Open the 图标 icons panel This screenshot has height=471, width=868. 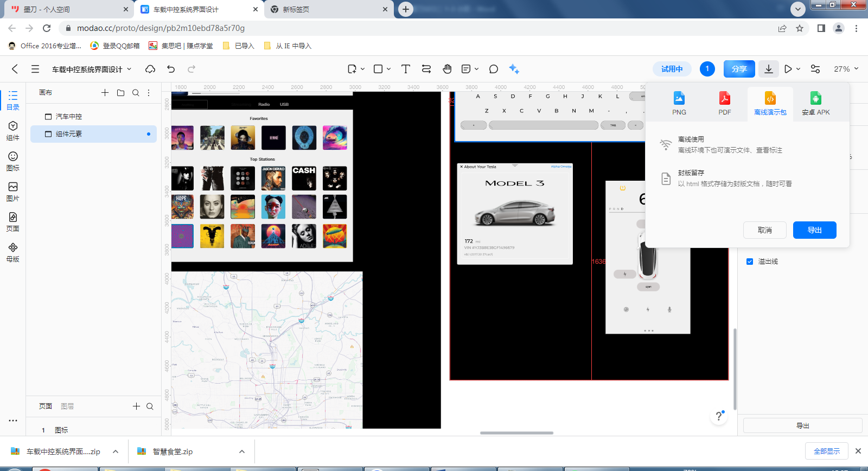coord(13,161)
